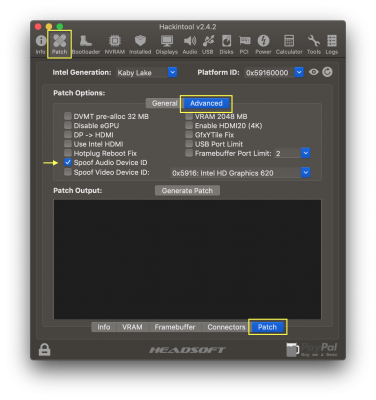Open the Displays monitor icon
This screenshot has width=376, height=400.
click(167, 44)
